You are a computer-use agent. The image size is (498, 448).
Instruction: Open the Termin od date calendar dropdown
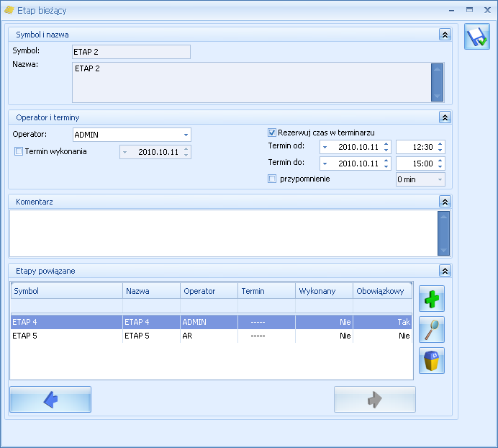point(325,147)
